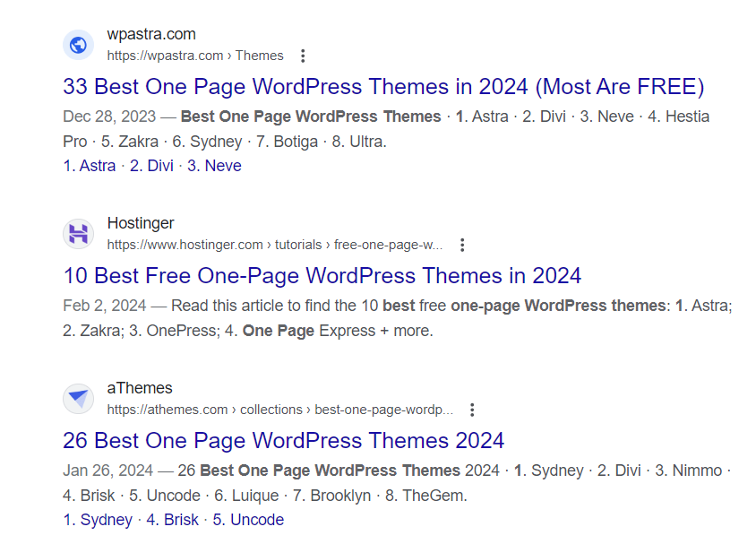Open the '33 Best One Page WordPress Themes' result
Screen dimensions: 756x544
(x=384, y=87)
